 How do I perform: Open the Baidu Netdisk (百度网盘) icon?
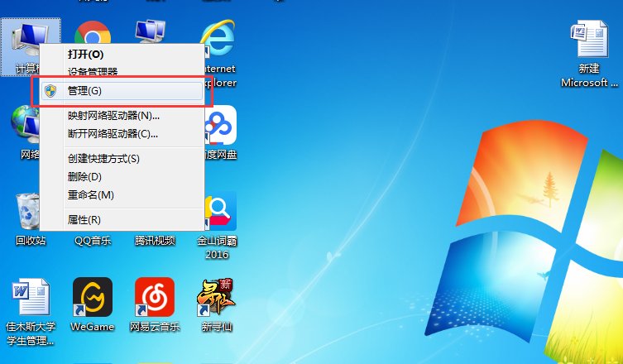pos(221,125)
